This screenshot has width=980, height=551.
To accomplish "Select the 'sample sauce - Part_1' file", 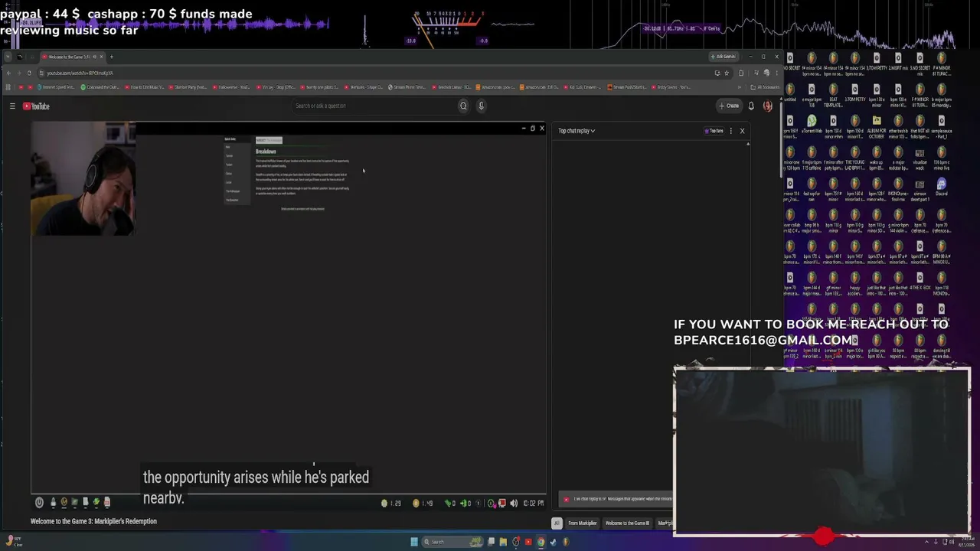I will [941, 126].
